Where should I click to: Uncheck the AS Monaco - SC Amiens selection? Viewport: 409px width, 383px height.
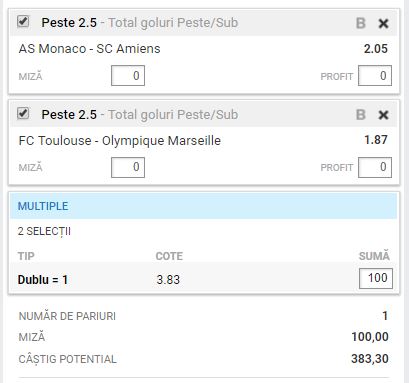[23, 22]
